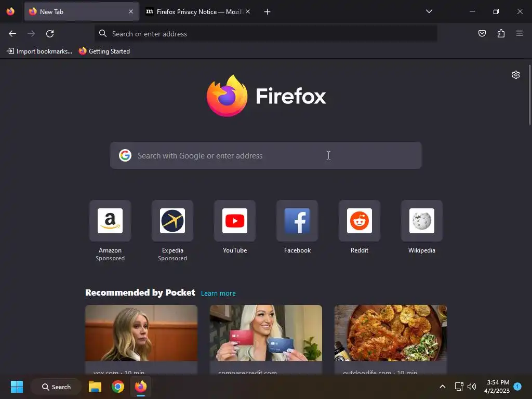The image size is (532, 399).
Task: Open the network tray icon
Action: (x=459, y=387)
